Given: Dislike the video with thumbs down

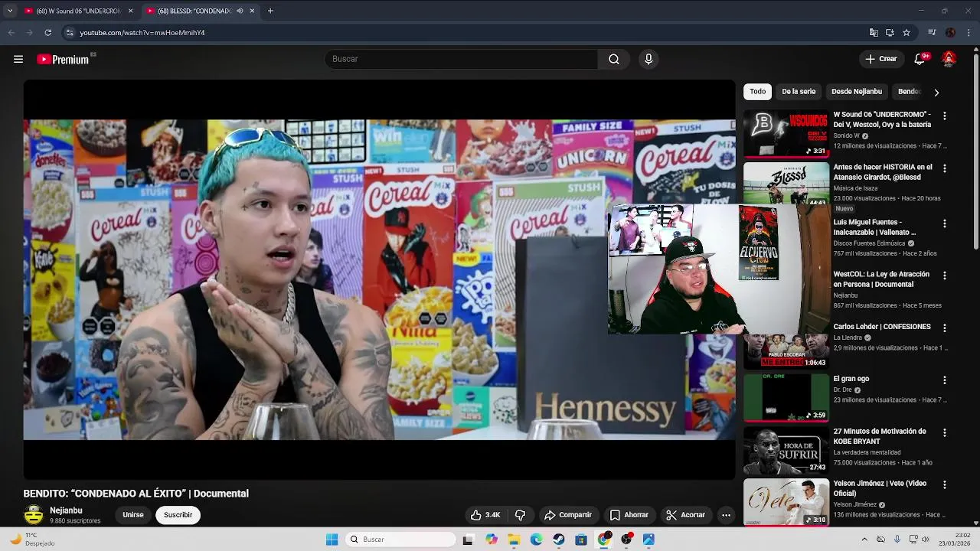Looking at the screenshot, I should [x=521, y=515].
